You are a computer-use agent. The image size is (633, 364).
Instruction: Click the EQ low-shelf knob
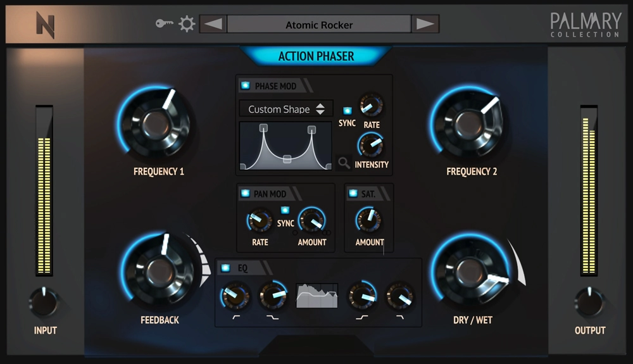(272, 295)
